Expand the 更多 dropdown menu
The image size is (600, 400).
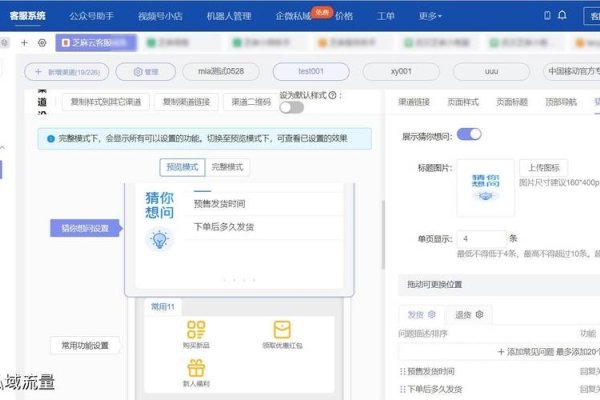click(x=430, y=16)
